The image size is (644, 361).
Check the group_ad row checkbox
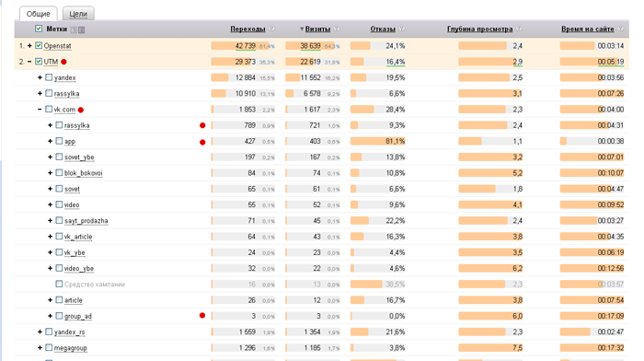[x=59, y=316]
